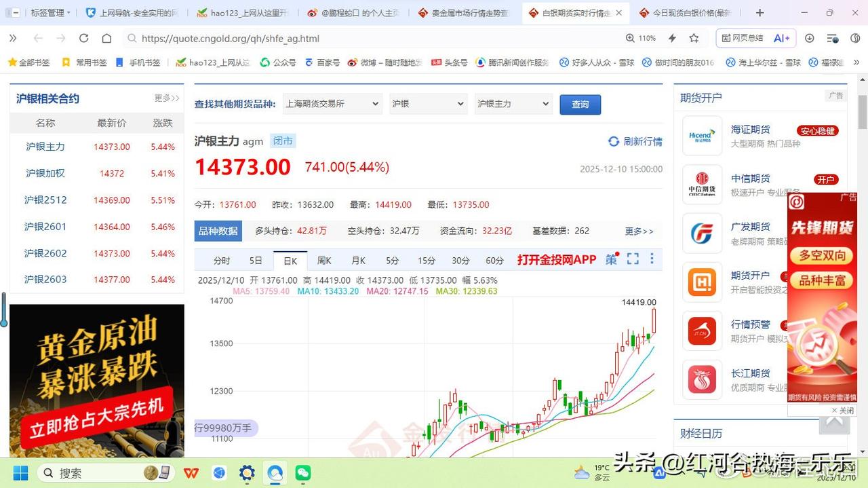This screenshot has height=488, width=868.
Task: Click the blue 查询 query button
Action: pyautogui.click(x=580, y=105)
